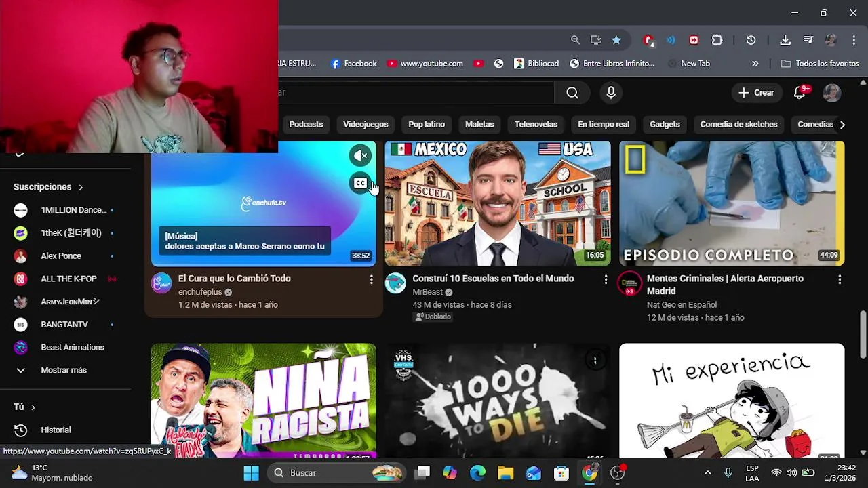The image size is (868, 488).
Task: Open options for El Cura que lo Cambió Todo
Action: [371, 279]
